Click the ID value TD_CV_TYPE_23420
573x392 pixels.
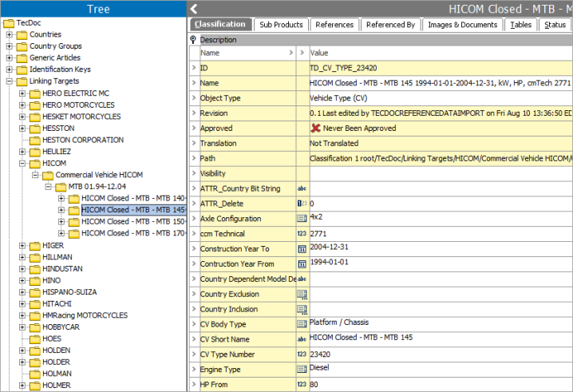(343, 68)
